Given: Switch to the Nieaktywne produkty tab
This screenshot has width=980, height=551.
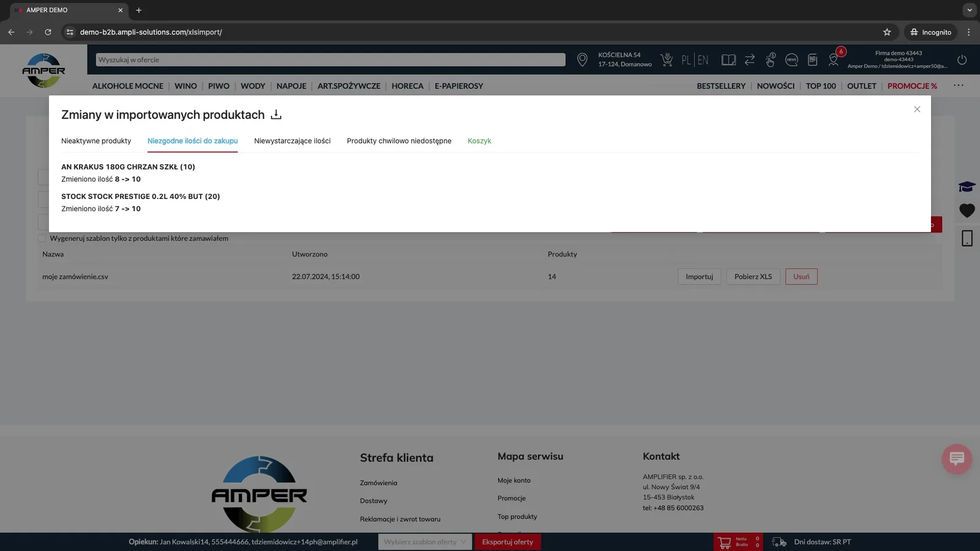Looking at the screenshot, I should (96, 141).
